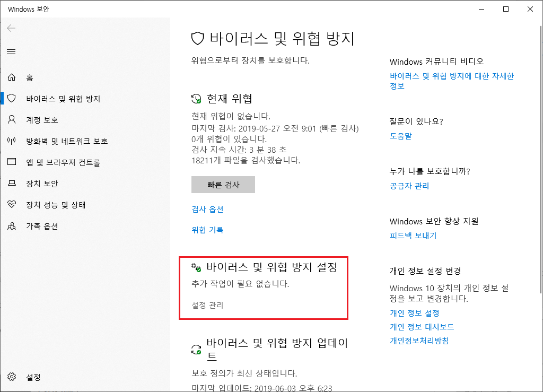Click the 개인 정보 설정 변경 heading
This screenshot has height=392, width=543.
tap(425, 271)
